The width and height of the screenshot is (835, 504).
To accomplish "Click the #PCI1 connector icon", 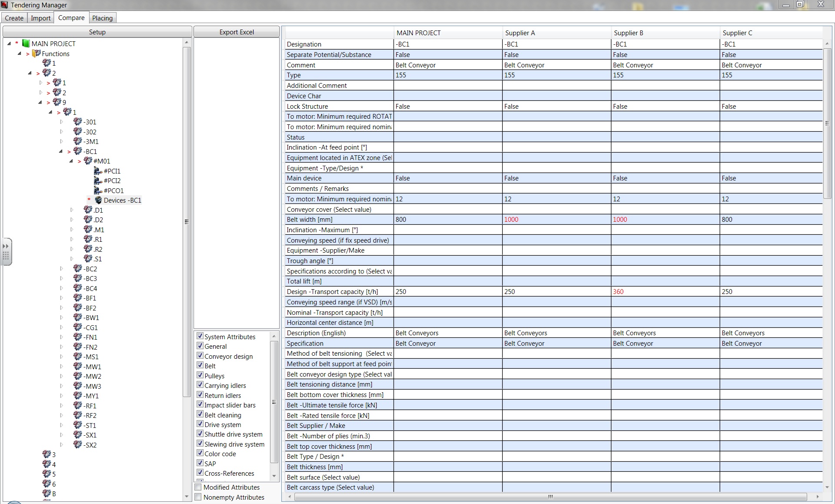I will coord(98,171).
